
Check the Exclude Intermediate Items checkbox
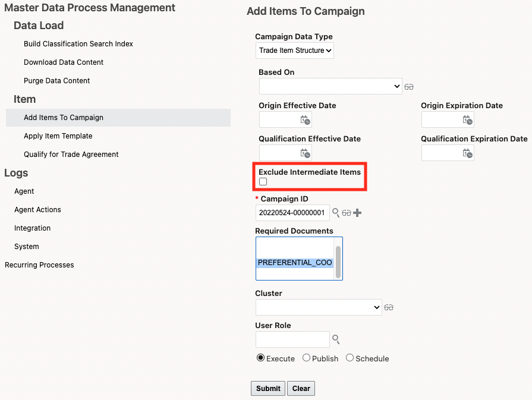point(263,182)
